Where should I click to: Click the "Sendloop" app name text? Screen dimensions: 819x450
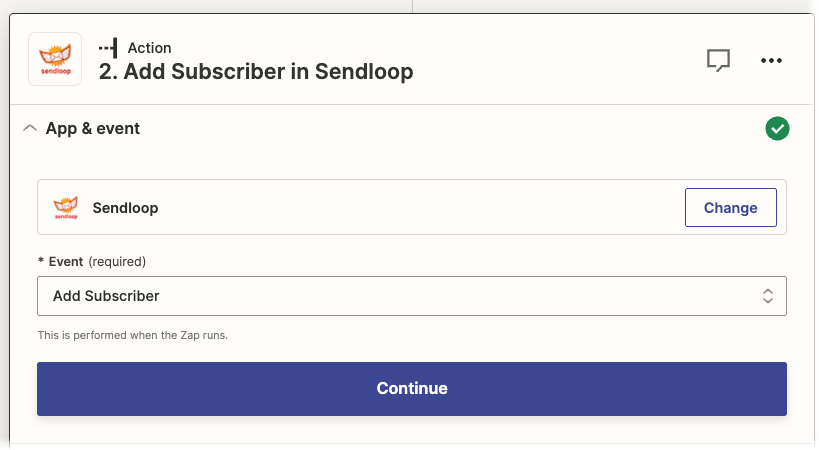126,208
